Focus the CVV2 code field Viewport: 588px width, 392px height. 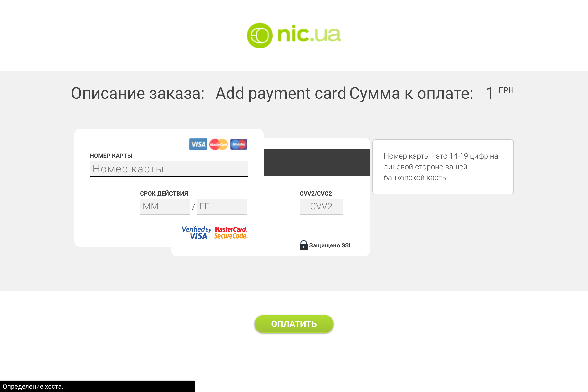321,207
